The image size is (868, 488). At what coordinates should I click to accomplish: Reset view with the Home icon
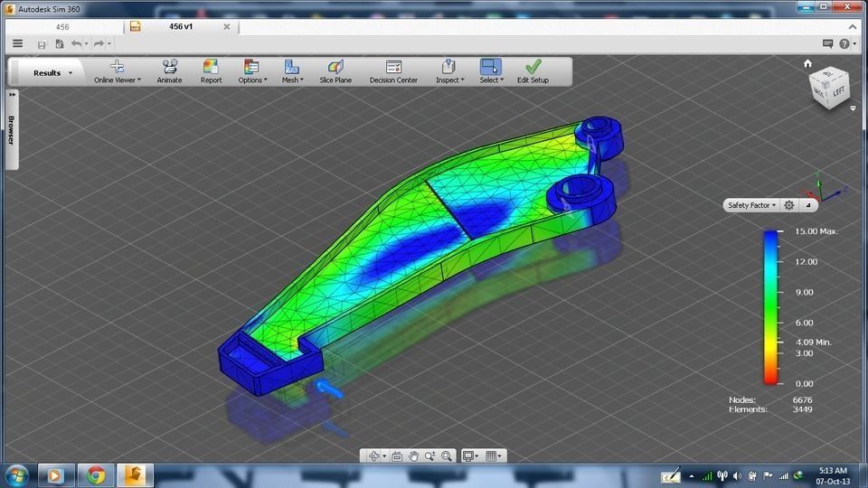click(x=807, y=63)
